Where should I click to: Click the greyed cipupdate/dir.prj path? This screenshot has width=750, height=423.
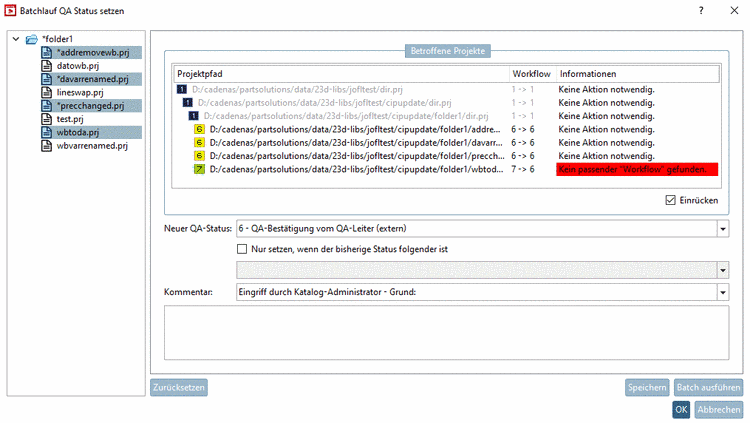tap(325, 103)
